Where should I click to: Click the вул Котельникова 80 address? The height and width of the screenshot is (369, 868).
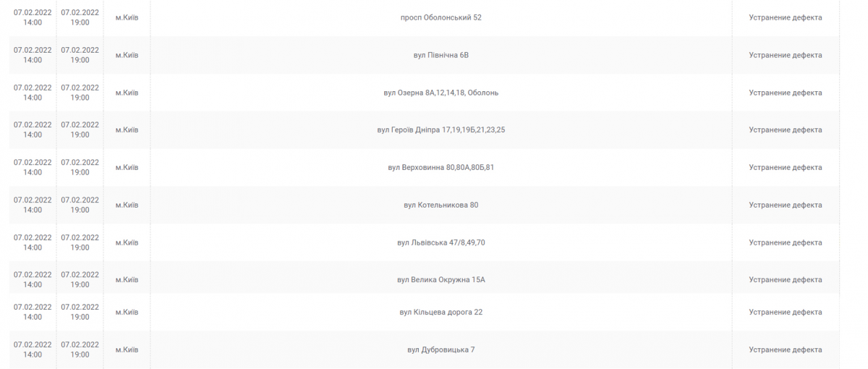(441, 205)
